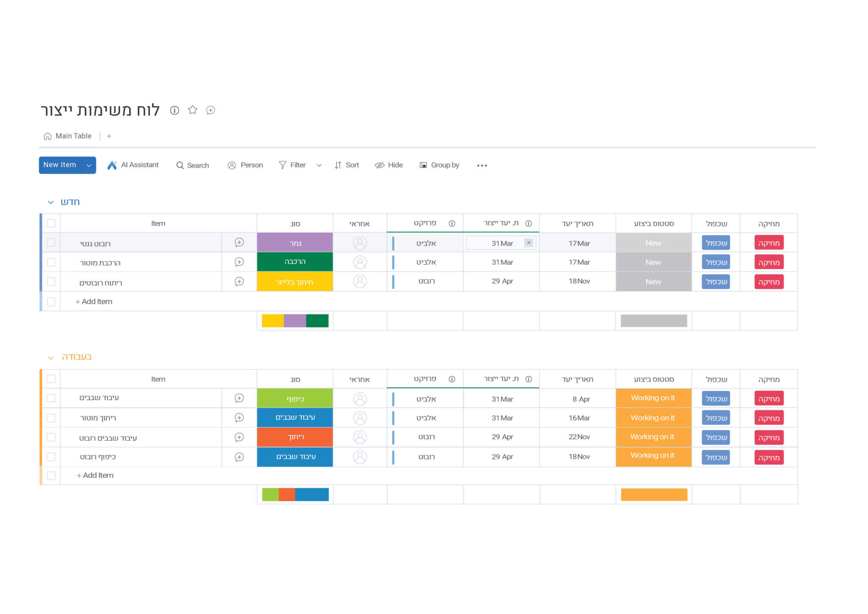This screenshot has width=868, height=614.
Task: Delete עיבוד שבבים with מחיקה button
Action: click(x=769, y=399)
